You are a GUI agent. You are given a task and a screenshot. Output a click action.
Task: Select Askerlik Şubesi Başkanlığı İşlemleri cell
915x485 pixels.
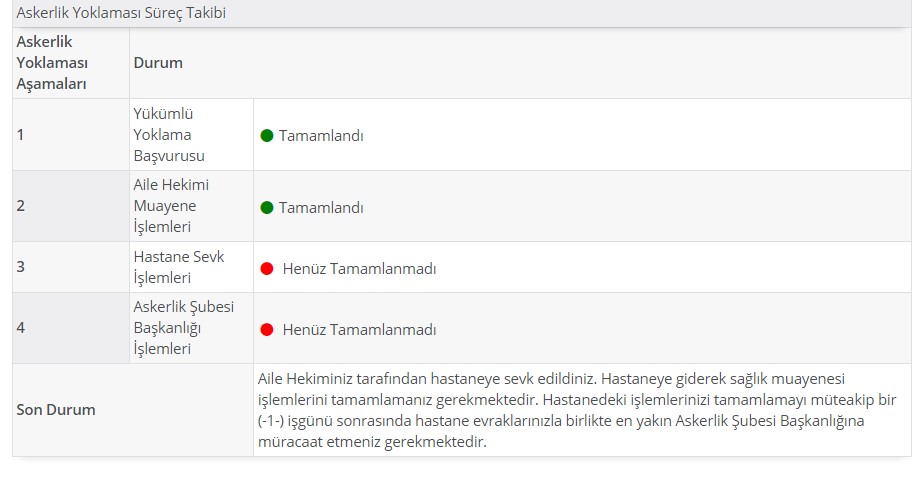pyautogui.click(x=191, y=328)
